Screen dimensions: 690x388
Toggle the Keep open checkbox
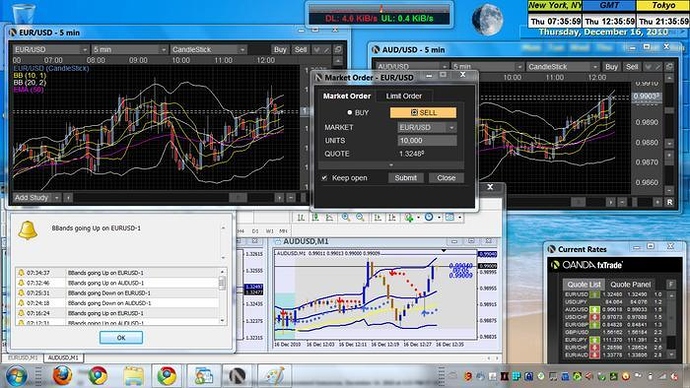(324, 178)
